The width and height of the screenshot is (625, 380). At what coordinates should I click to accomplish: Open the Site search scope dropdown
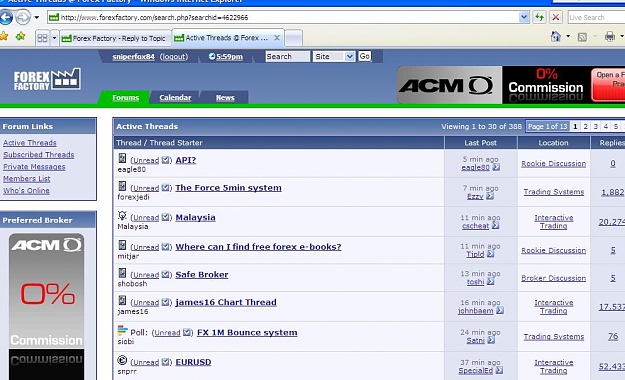click(334, 57)
